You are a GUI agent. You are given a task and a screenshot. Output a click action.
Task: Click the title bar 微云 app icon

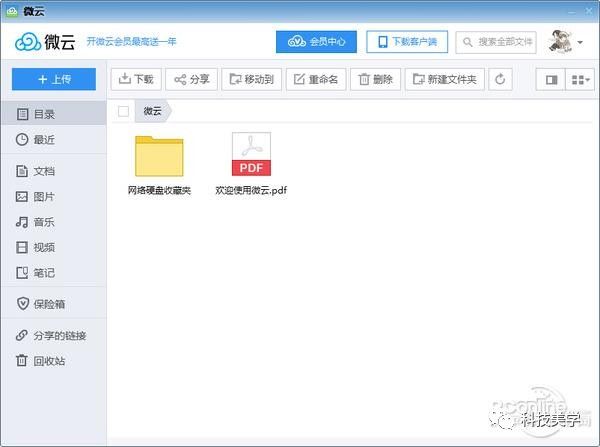pos(12,11)
